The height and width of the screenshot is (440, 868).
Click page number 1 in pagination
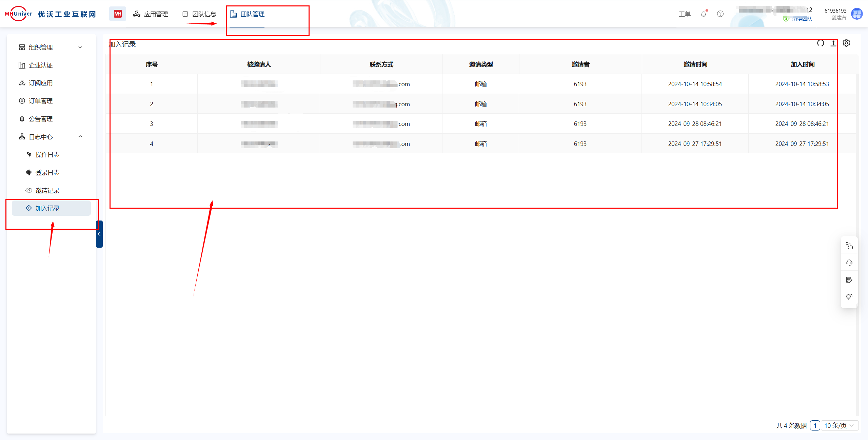(815, 425)
